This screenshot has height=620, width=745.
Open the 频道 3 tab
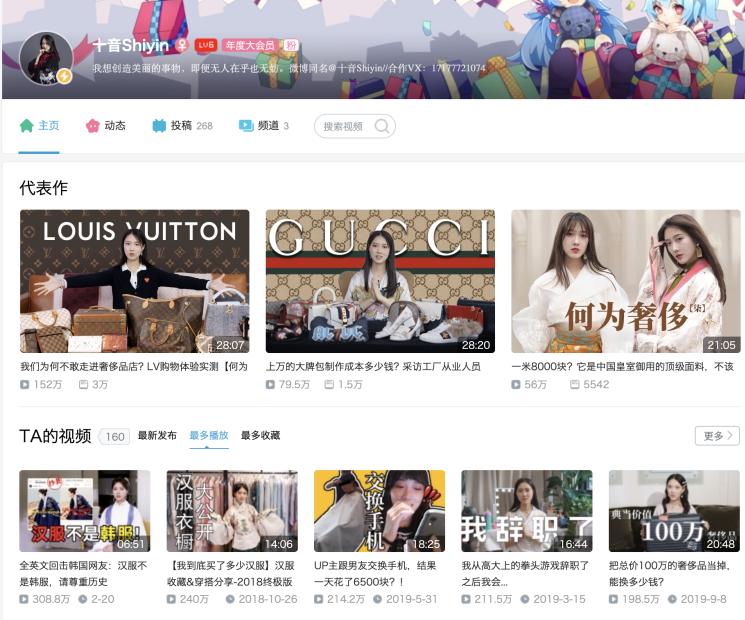point(264,126)
